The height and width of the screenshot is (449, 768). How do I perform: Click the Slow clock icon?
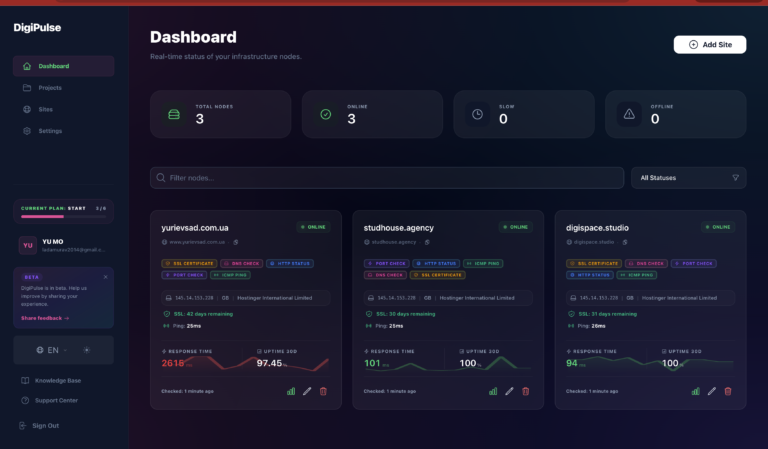coord(477,114)
